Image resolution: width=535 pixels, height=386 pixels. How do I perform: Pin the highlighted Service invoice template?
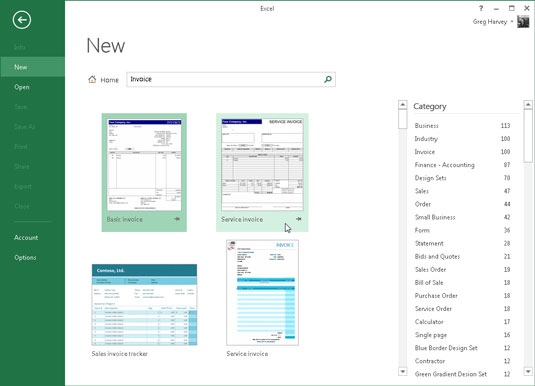[x=299, y=219]
